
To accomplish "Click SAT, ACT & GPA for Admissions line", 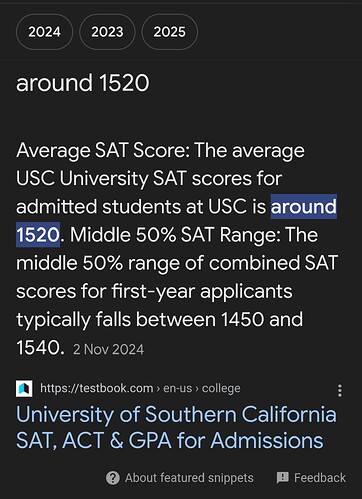I will click(x=170, y=440).
